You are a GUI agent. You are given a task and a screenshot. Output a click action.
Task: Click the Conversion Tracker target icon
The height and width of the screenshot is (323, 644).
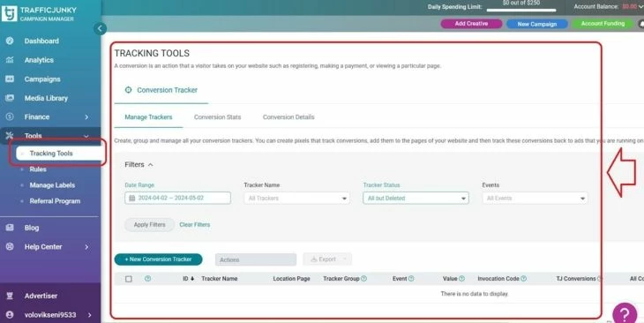pyautogui.click(x=129, y=90)
